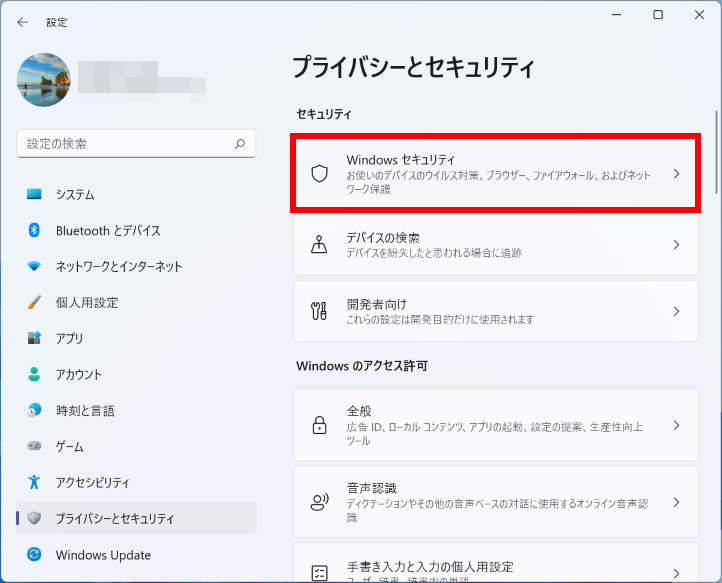Click the アプリ icon in sidebar
The width and height of the screenshot is (722, 583).
pos(34,338)
